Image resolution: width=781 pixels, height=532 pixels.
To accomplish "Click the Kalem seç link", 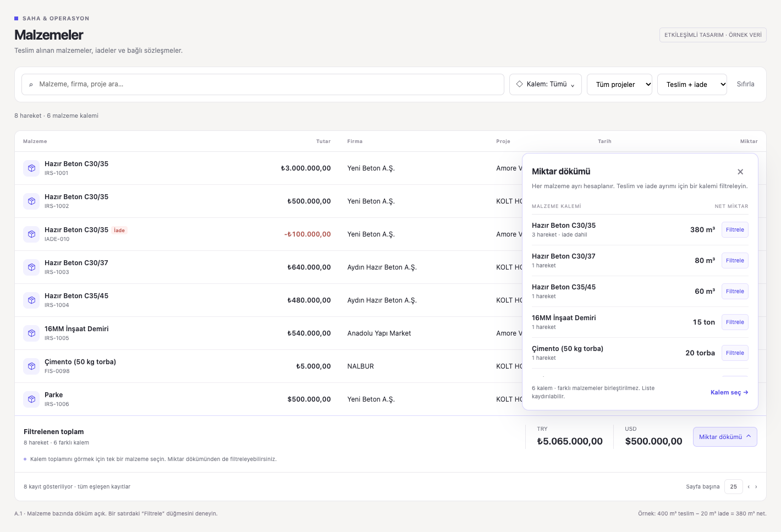I will click(x=729, y=393).
